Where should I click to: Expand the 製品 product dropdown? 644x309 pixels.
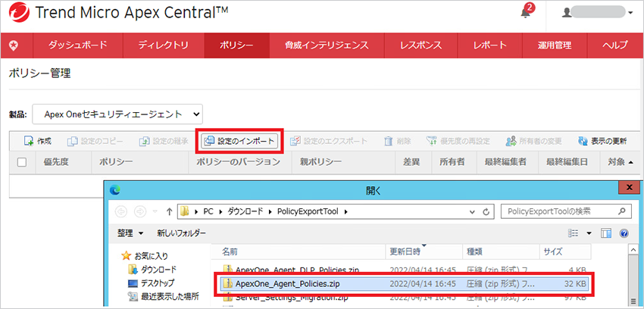pyautogui.click(x=117, y=114)
